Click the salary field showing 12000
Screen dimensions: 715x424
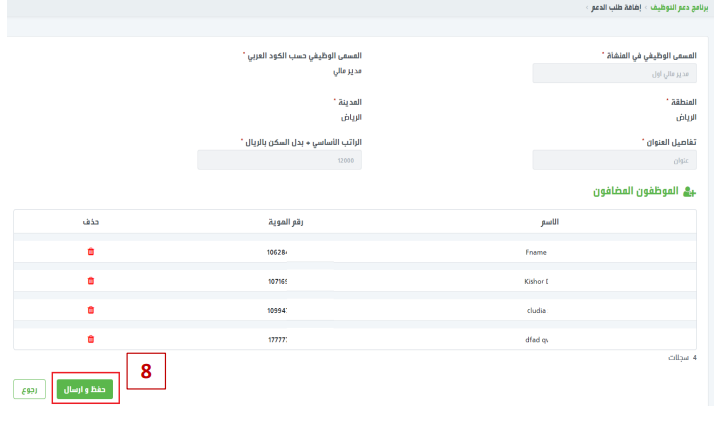(279, 160)
